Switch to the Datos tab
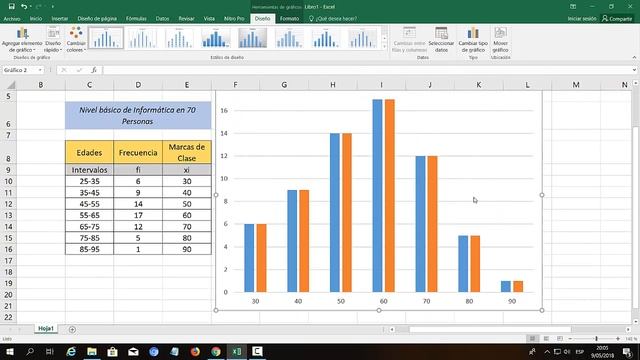This screenshot has width=640, height=360. [x=162, y=19]
